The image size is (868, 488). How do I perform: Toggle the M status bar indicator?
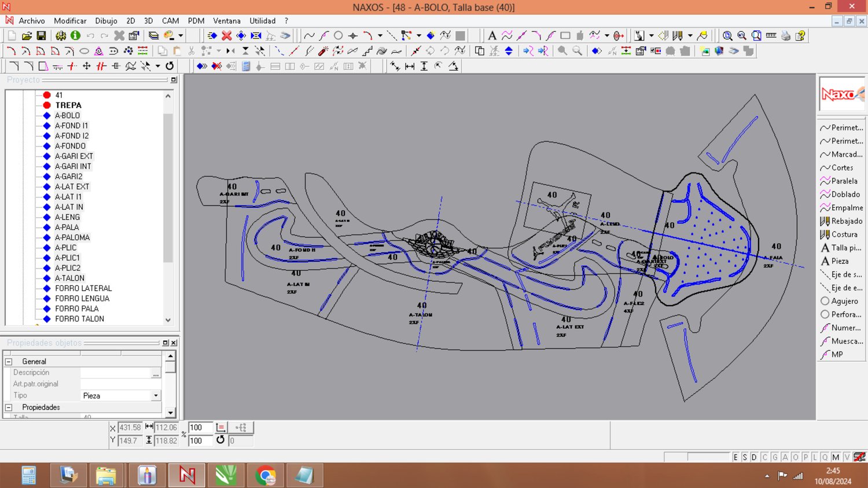pos(836,457)
